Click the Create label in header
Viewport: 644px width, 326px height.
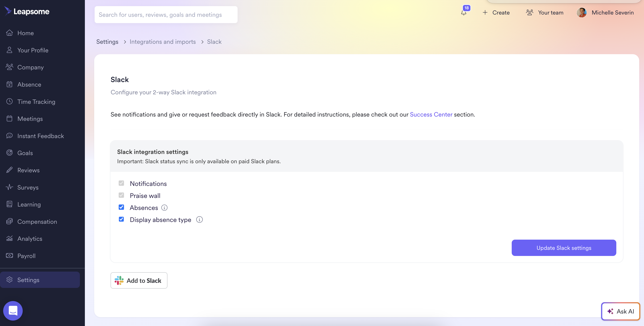click(501, 12)
